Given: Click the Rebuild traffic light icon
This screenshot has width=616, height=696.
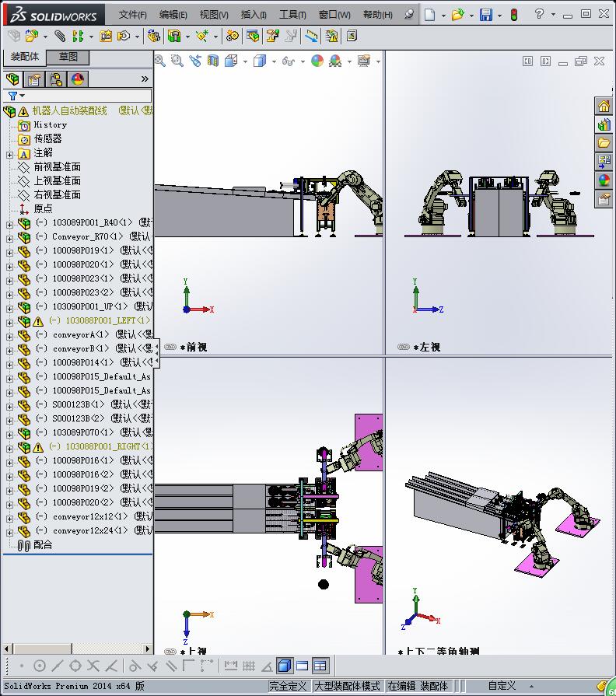Looking at the screenshot, I should click(x=514, y=15).
